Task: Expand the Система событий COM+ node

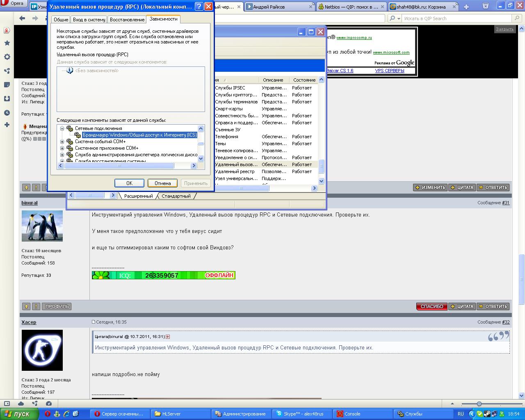Action: point(62,142)
